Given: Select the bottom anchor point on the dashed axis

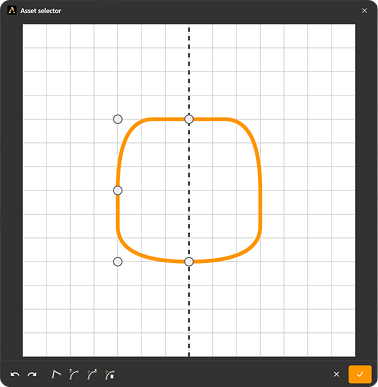Looking at the screenshot, I should (189, 262).
